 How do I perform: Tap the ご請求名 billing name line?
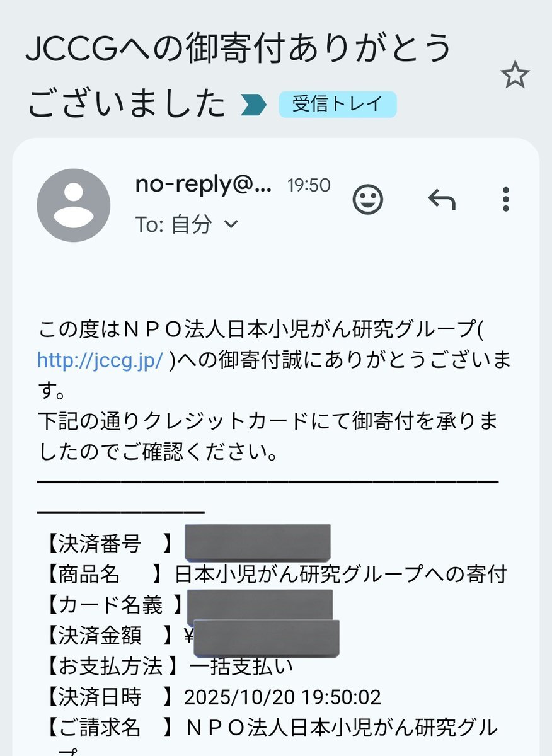tap(340, 728)
